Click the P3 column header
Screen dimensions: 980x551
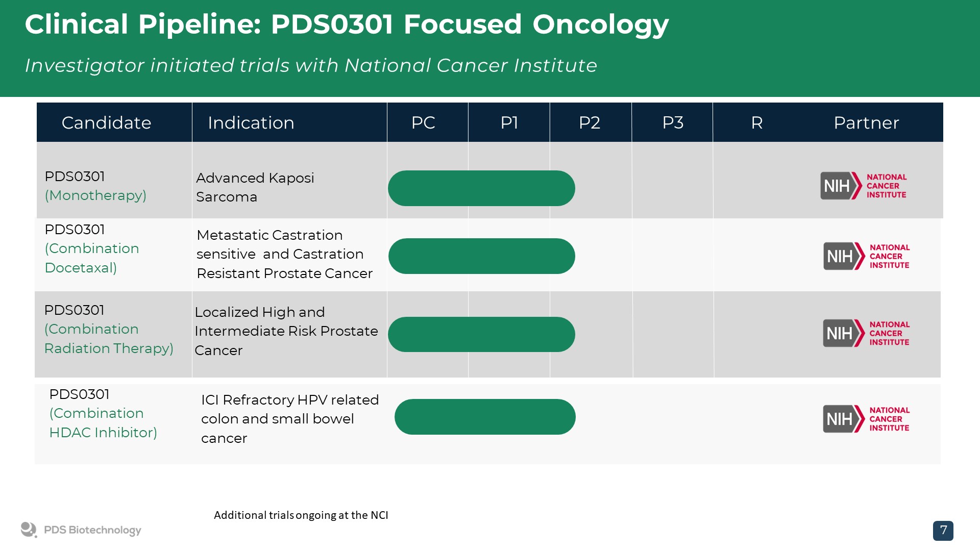click(x=672, y=123)
